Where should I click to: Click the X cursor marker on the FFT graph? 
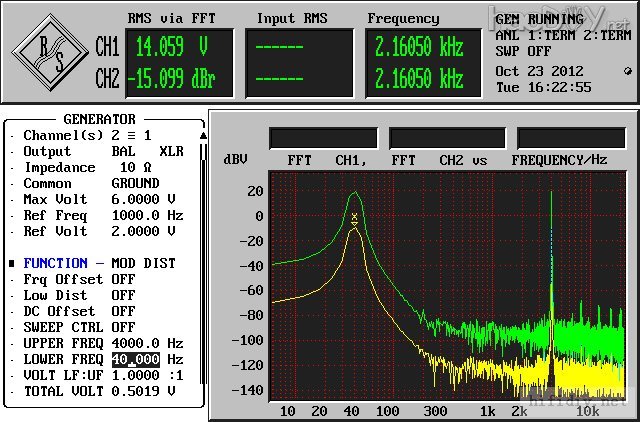(354, 216)
